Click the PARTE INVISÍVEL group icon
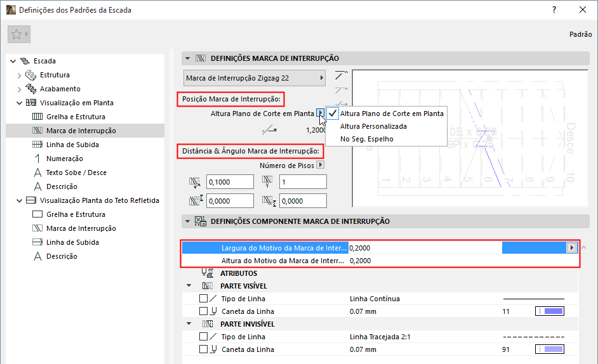The width and height of the screenshot is (598, 364). point(208,324)
